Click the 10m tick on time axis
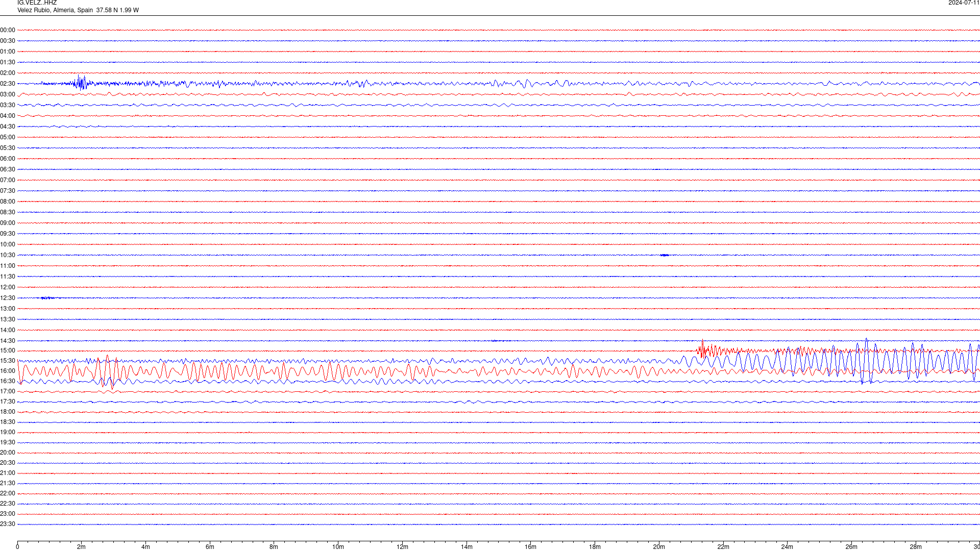This screenshot has height=551, width=980. tap(338, 547)
